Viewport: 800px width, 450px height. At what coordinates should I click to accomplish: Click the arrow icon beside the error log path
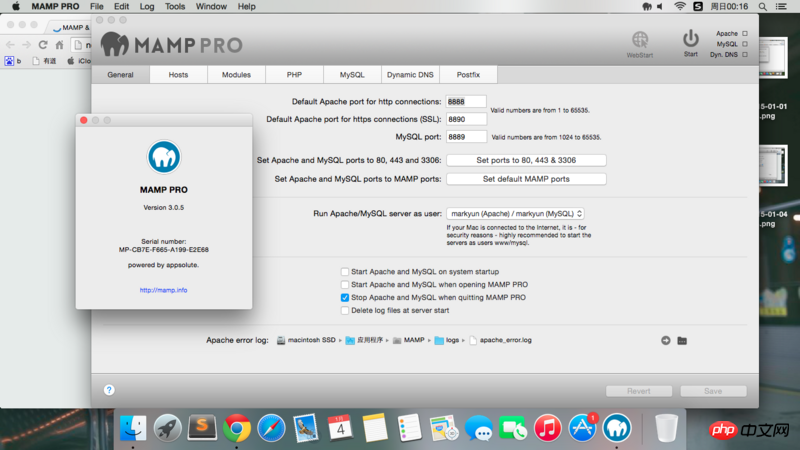666,340
